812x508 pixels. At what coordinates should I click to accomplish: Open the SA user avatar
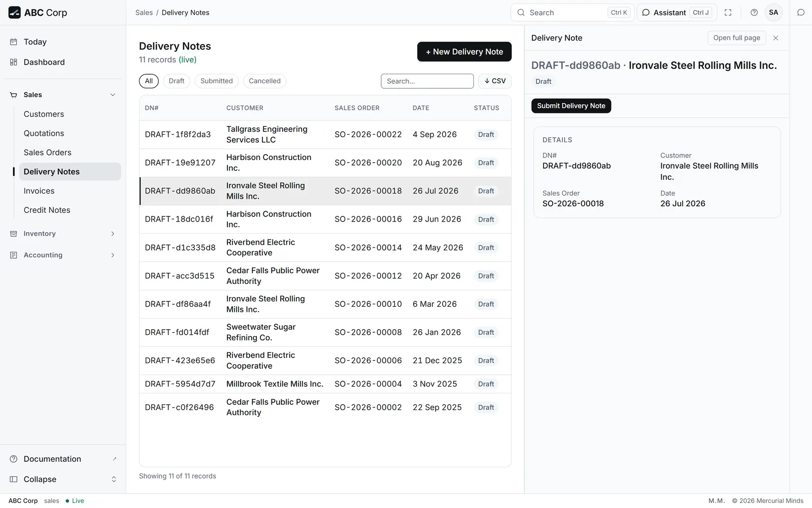773,13
